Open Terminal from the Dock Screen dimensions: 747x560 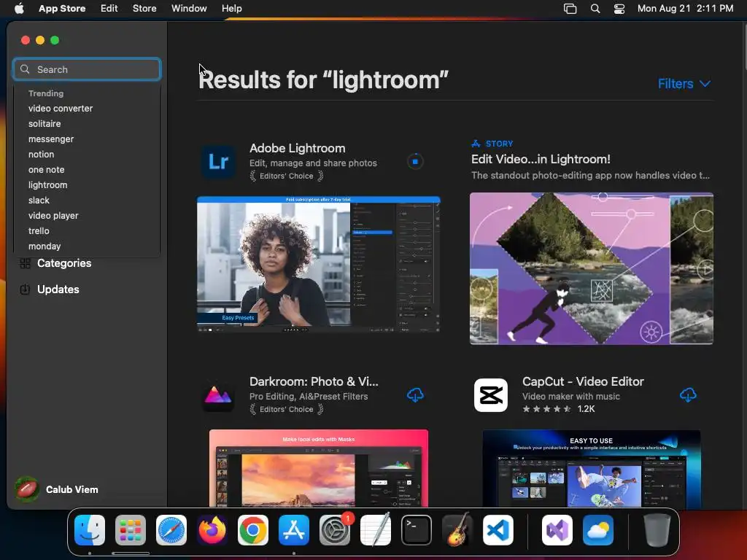pyautogui.click(x=417, y=529)
